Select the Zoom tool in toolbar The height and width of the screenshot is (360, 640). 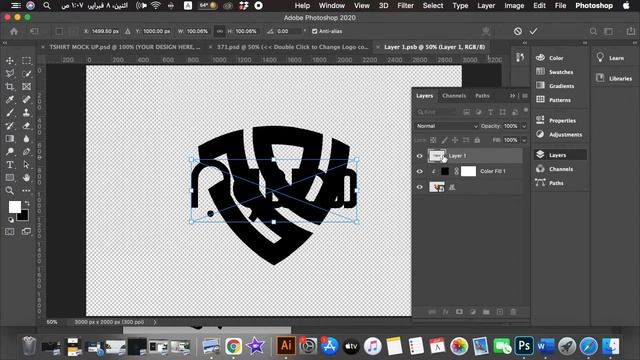(10, 191)
